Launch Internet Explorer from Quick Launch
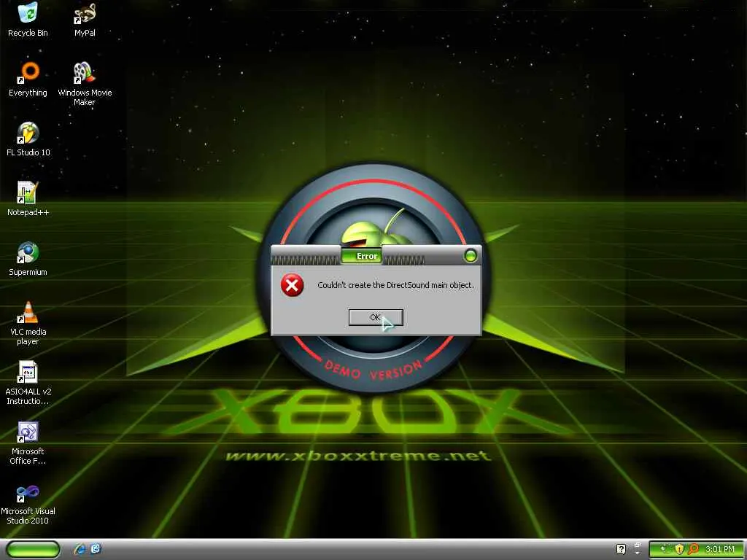The width and height of the screenshot is (747, 560). [x=80, y=549]
